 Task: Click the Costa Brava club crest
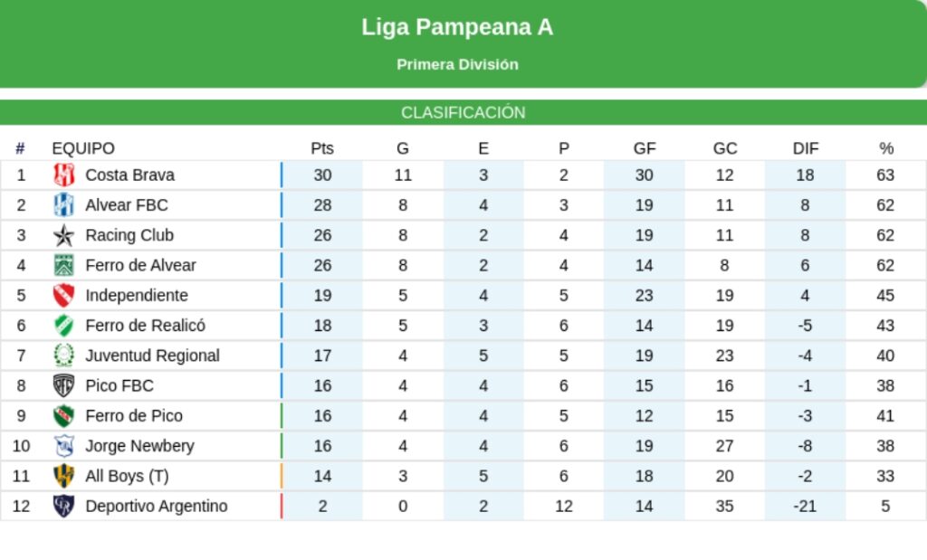coord(64,175)
